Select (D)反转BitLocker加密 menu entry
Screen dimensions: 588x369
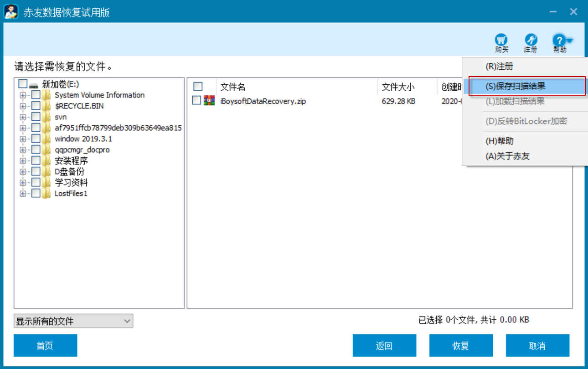525,121
